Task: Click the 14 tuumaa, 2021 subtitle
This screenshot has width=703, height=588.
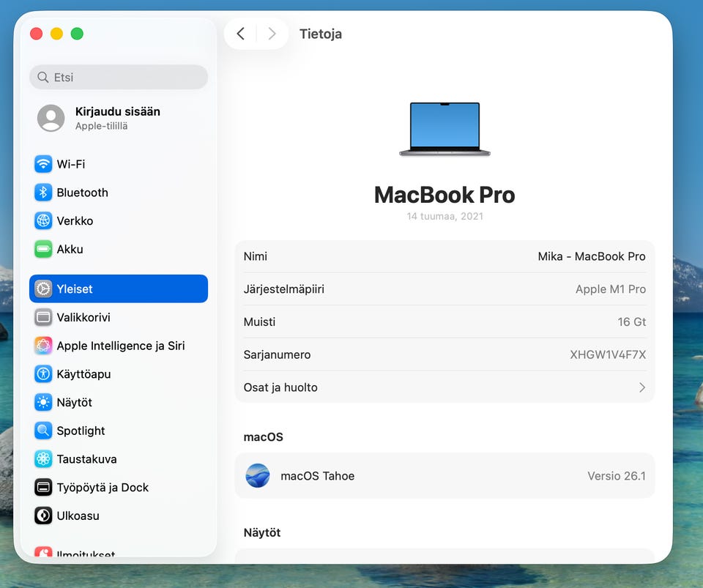Action: tap(445, 216)
